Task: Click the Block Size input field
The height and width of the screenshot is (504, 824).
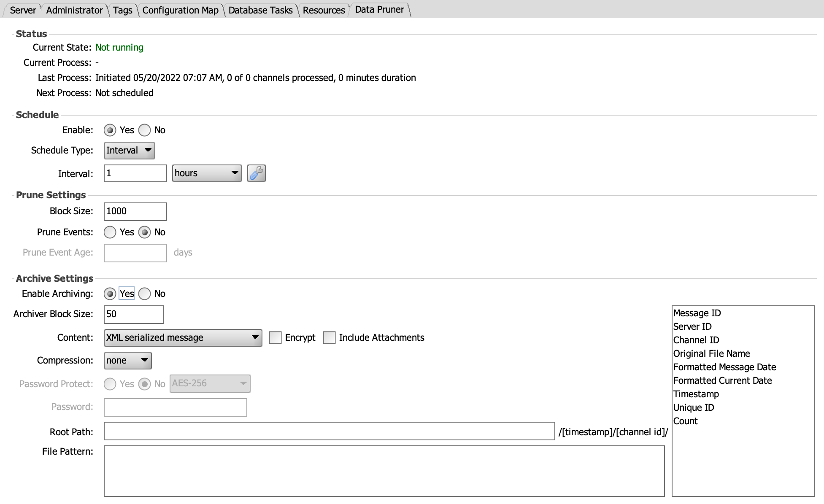Action: (135, 212)
